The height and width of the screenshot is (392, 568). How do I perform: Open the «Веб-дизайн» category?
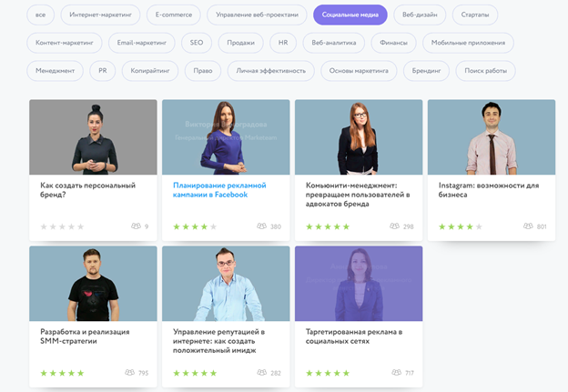[419, 15]
